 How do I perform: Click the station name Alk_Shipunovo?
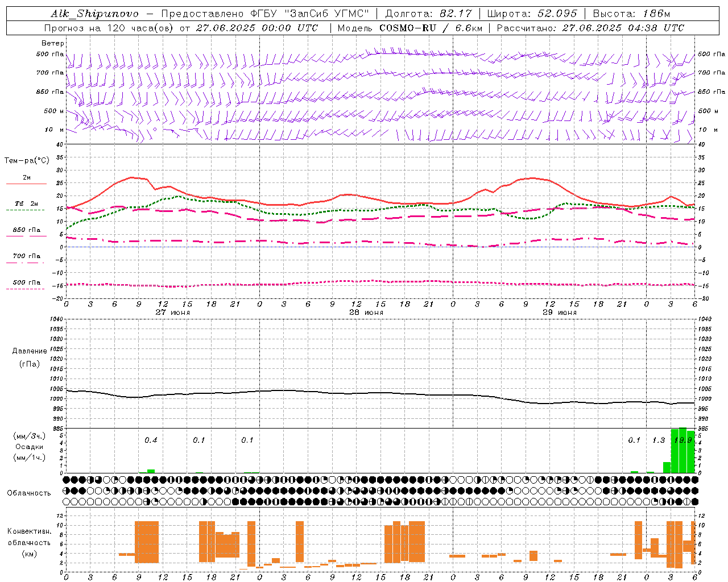tap(94, 14)
